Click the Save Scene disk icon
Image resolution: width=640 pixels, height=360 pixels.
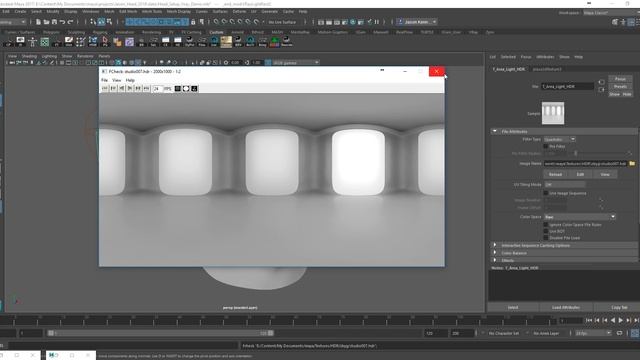54,22
